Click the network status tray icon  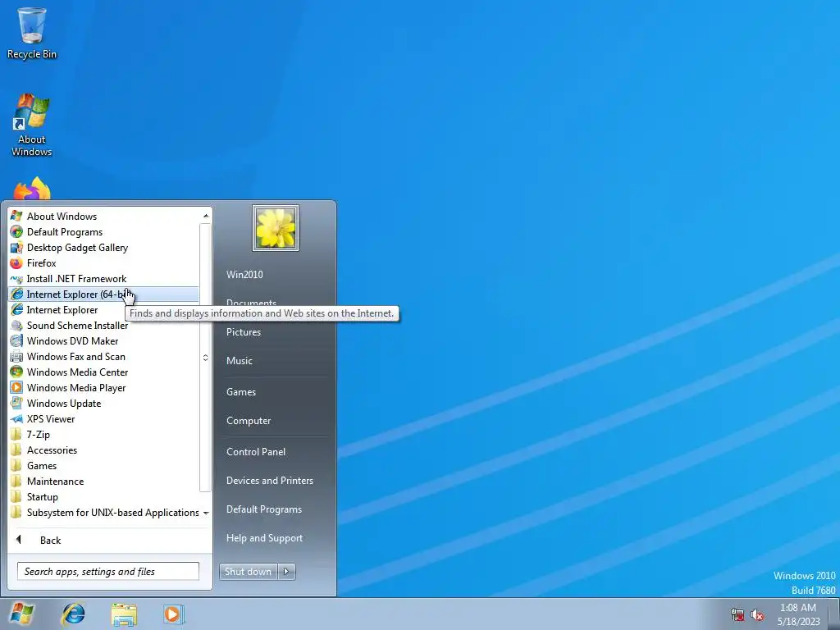(737, 614)
